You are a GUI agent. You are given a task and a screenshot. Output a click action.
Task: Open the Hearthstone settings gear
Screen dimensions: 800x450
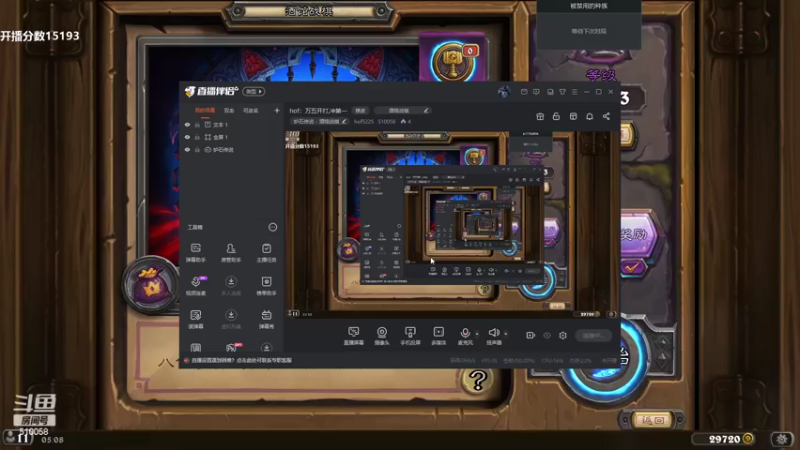(781, 438)
